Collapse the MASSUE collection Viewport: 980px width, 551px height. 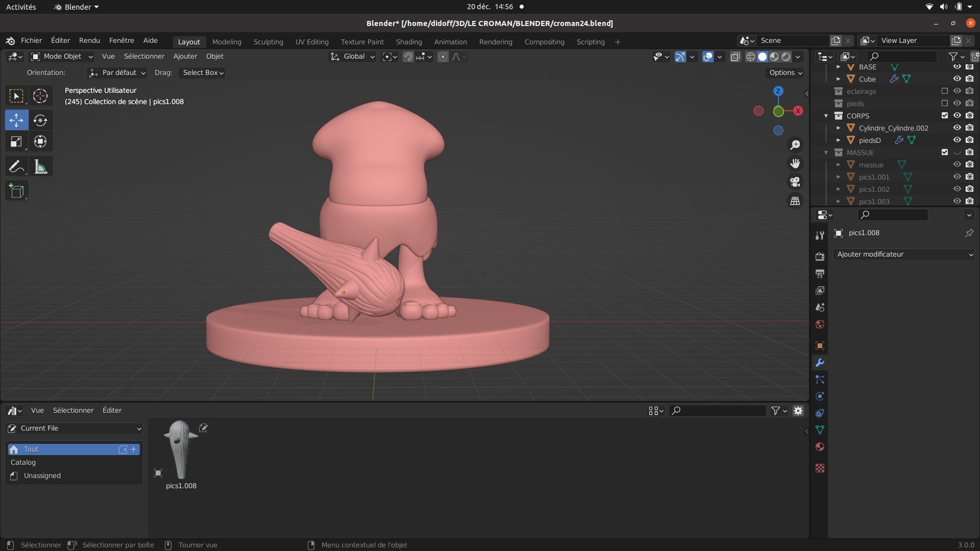tap(826, 153)
